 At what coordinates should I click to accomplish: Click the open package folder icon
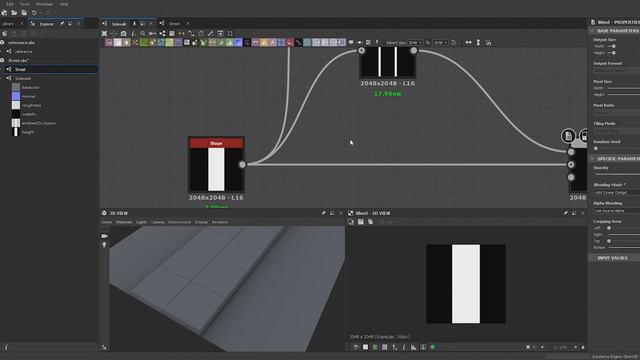14,13
